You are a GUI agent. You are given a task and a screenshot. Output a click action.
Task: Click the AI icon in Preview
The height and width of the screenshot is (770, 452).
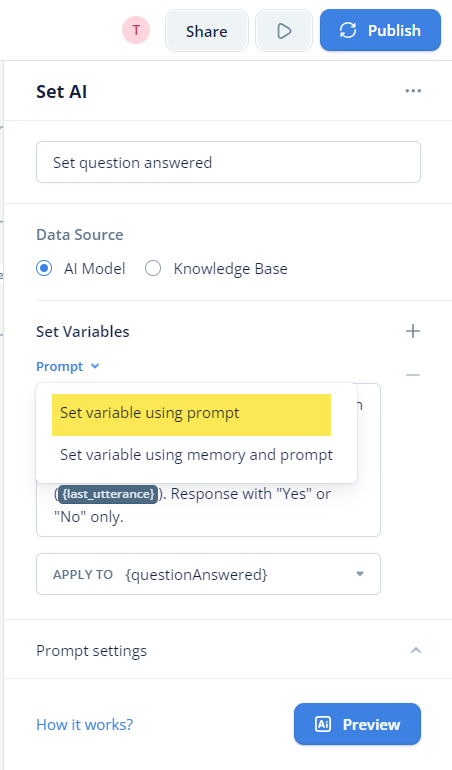pos(323,724)
